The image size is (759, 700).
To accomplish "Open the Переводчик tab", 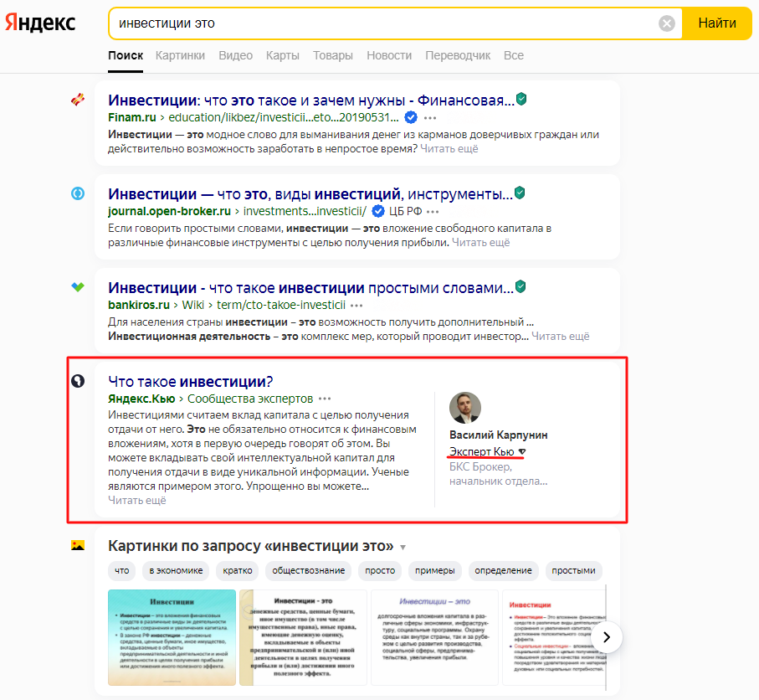I will click(x=458, y=56).
